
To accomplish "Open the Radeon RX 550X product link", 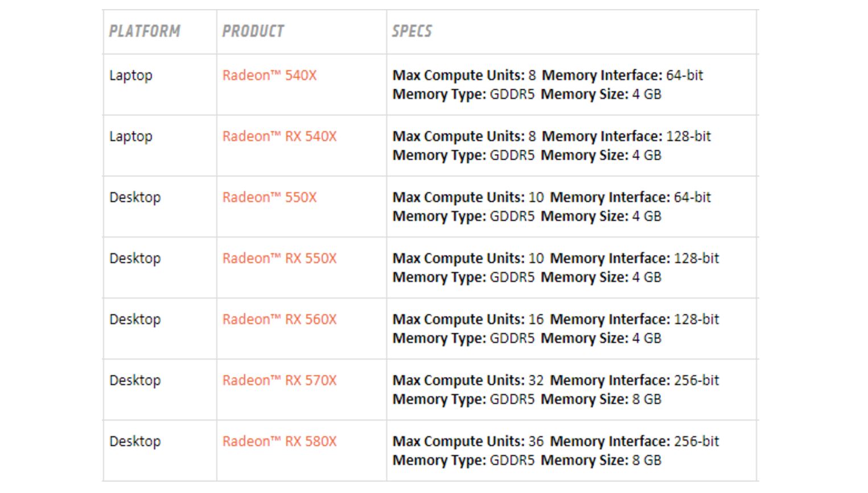I will pos(279,258).
